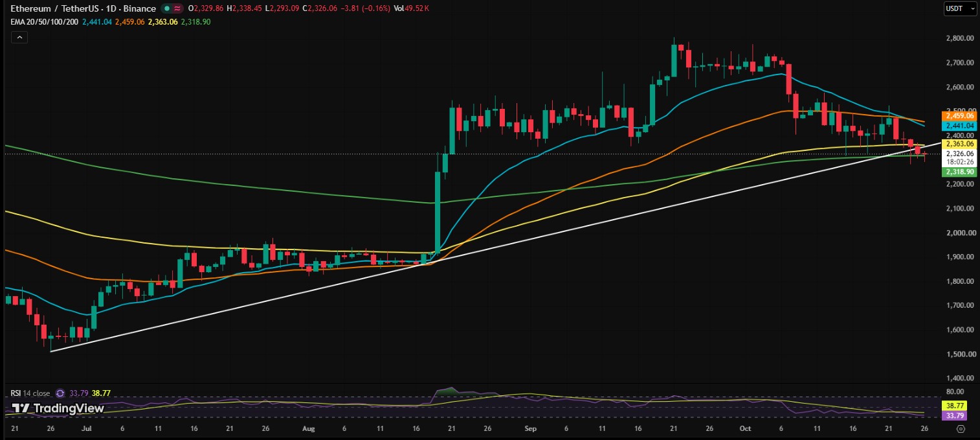Click the −3.81 (−0.16%) change value
This screenshot has width=980, height=440.
366,8
